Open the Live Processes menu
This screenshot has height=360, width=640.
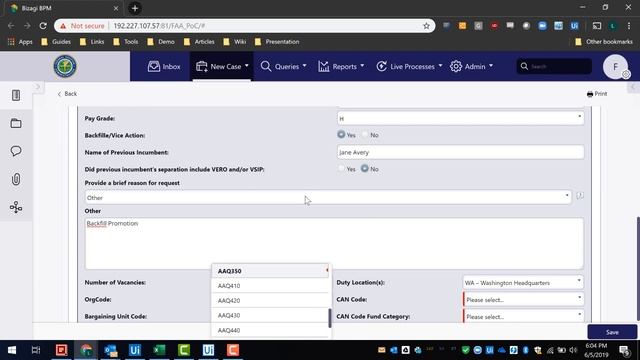coord(409,66)
